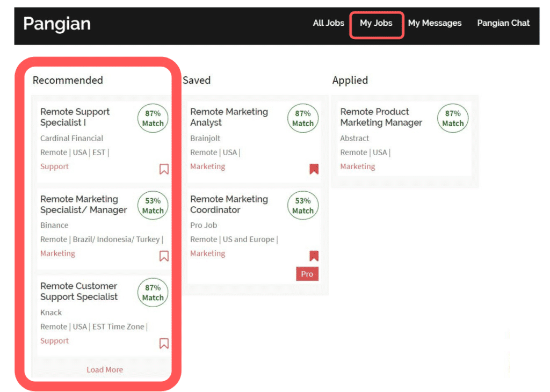
Task: Open Remote Marketing Specialist/ Manager title
Action: pos(83,205)
